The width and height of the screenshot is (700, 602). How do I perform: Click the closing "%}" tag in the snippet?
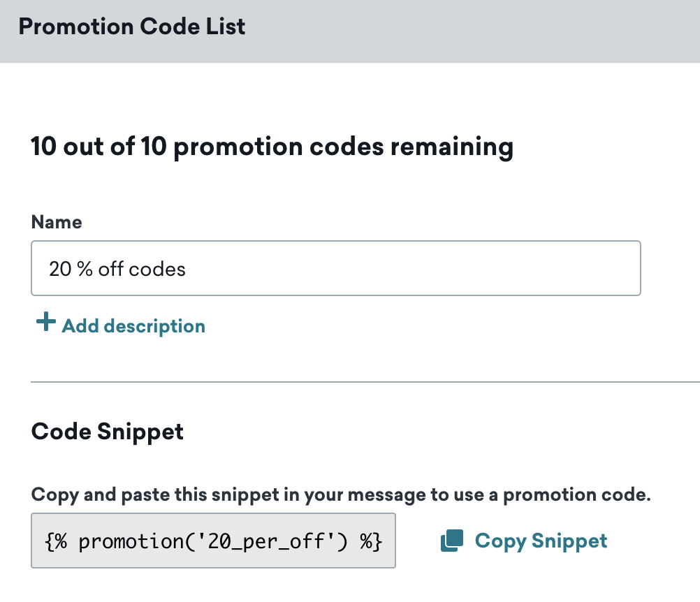[x=370, y=542]
